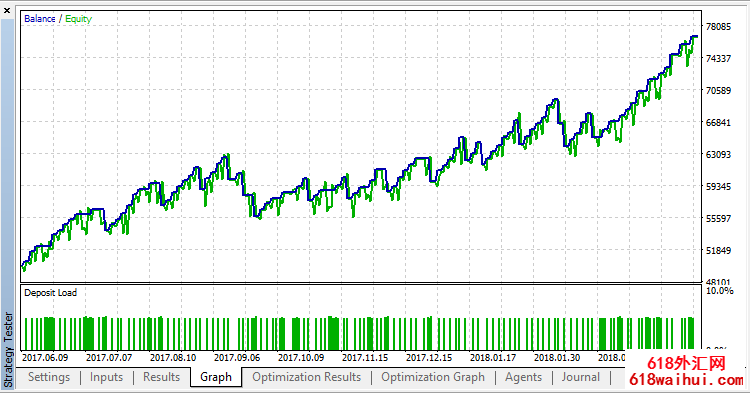This screenshot has height=394, width=750.
Task: Click the 63093 axis value
Action: point(718,154)
